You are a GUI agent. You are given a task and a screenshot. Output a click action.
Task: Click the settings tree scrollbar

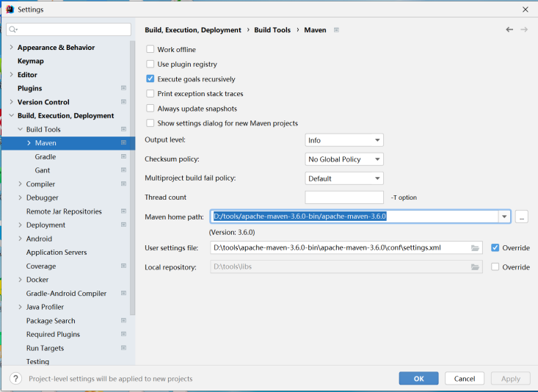[132, 178]
